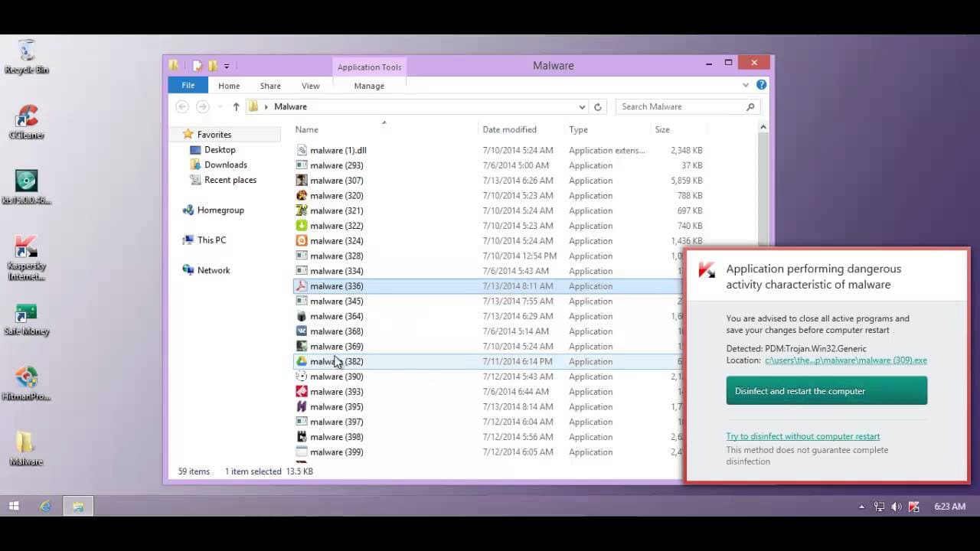
Task: Open the Malware folder on the desktop
Action: [x=27, y=448]
